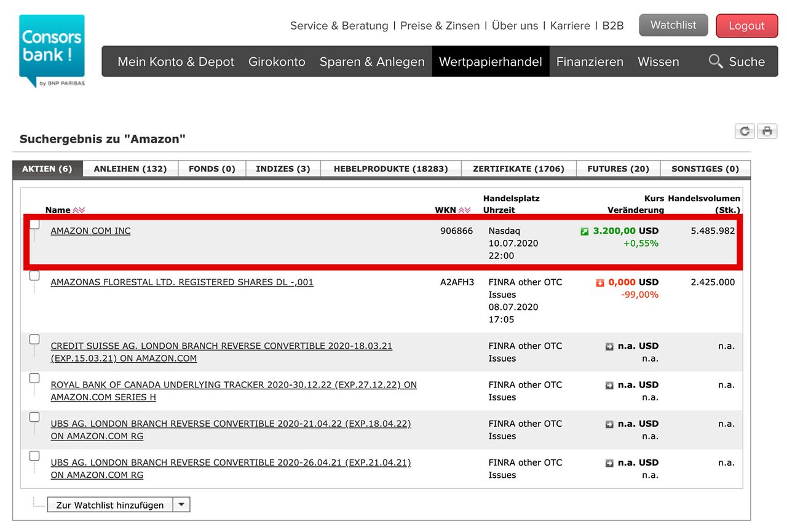787x532 pixels.
Task: Open the Finanzieren menu
Action: [590, 62]
